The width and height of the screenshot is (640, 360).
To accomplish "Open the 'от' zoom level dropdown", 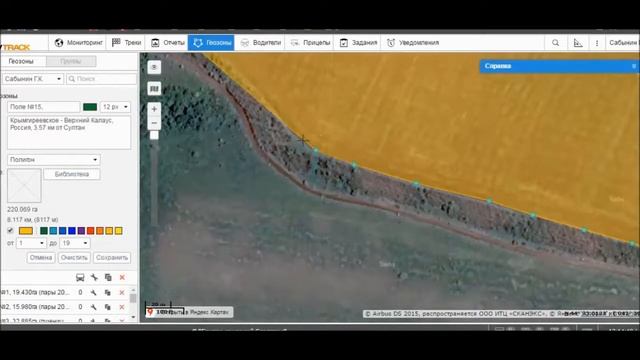I will click(x=31, y=243).
